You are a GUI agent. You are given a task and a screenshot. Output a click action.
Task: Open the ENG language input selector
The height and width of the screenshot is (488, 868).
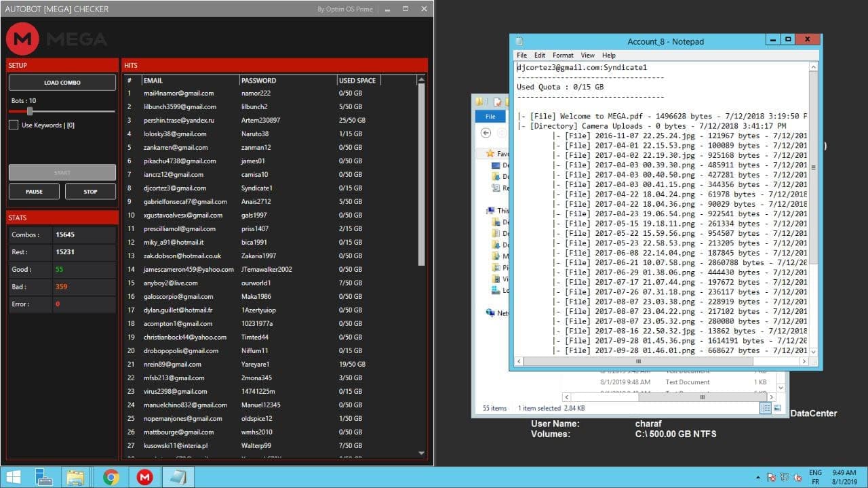816,473
